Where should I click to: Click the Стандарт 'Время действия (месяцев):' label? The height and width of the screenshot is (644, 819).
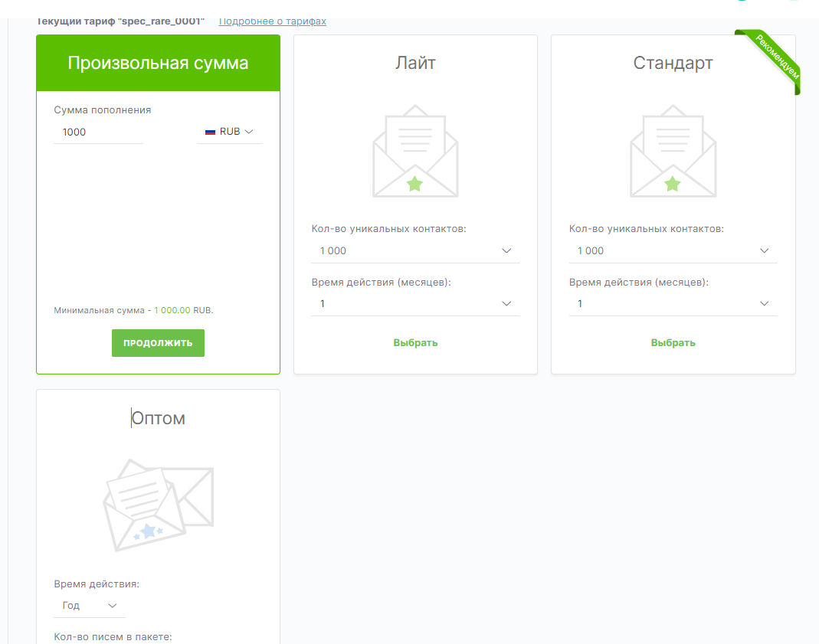[639, 283]
